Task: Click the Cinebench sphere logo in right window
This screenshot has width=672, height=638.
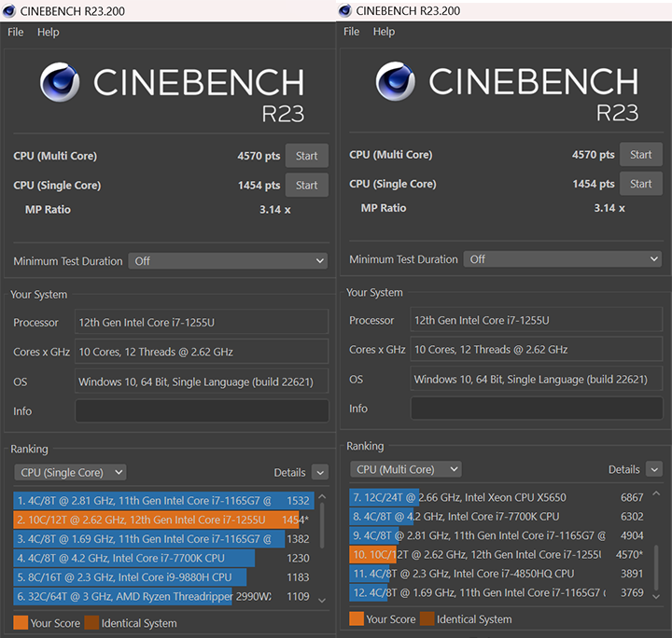Action: (396, 81)
